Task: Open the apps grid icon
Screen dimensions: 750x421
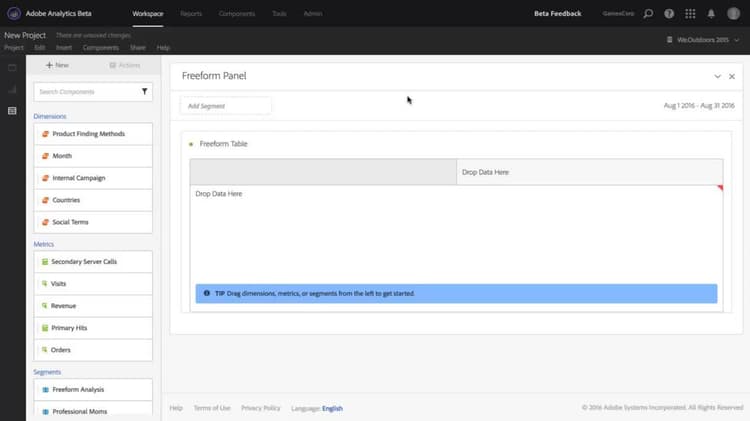Action: pyautogui.click(x=690, y=13)
